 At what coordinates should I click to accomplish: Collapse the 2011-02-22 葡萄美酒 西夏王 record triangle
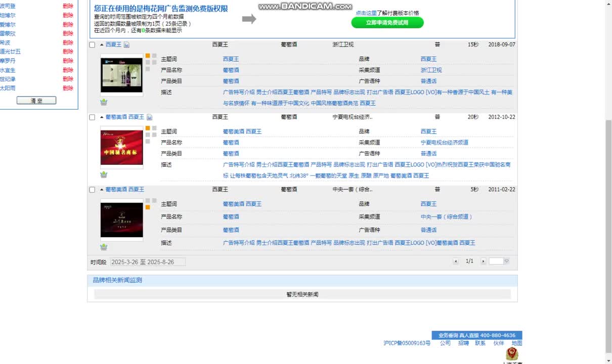(102, 189)
